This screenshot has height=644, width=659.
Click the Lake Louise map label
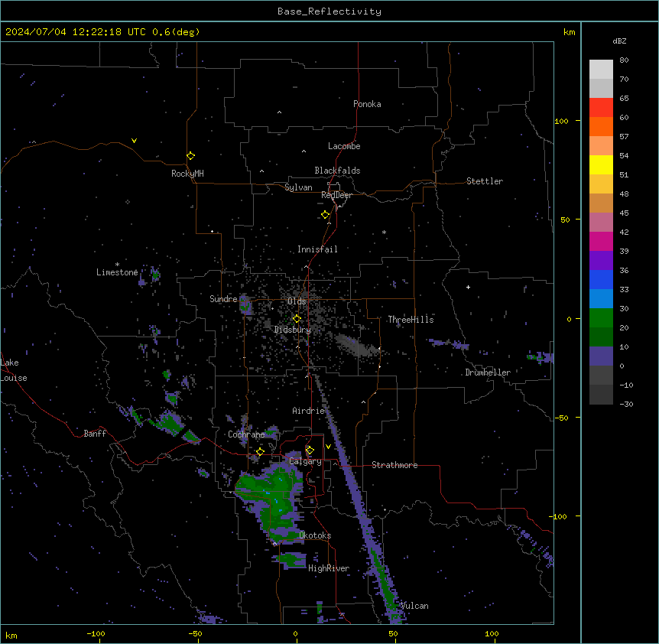(x=14, y=370)
